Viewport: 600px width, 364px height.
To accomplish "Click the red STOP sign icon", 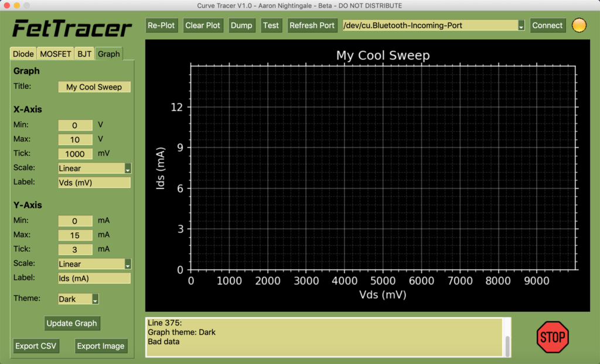I will tap(553, 337).
